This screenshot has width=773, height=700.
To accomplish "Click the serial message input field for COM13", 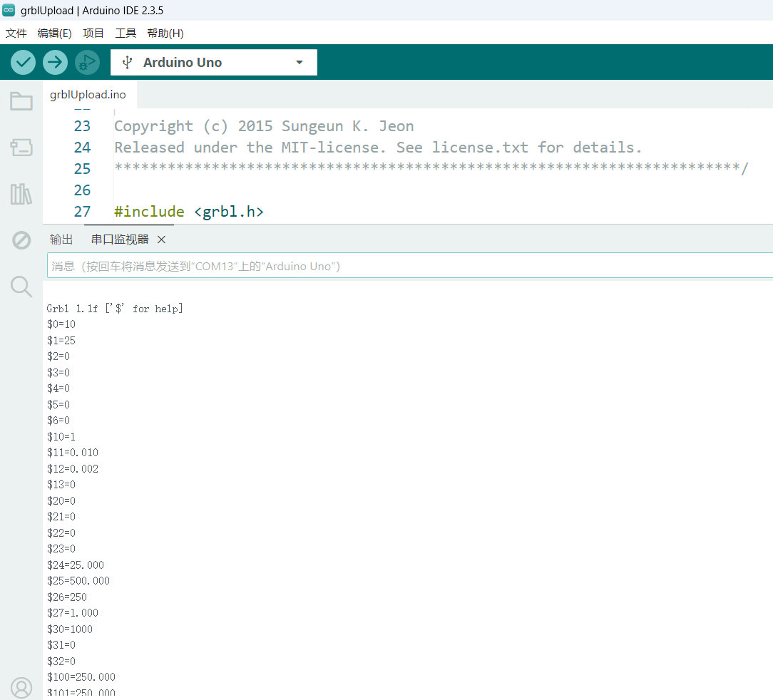I will (x=409, y=266).
